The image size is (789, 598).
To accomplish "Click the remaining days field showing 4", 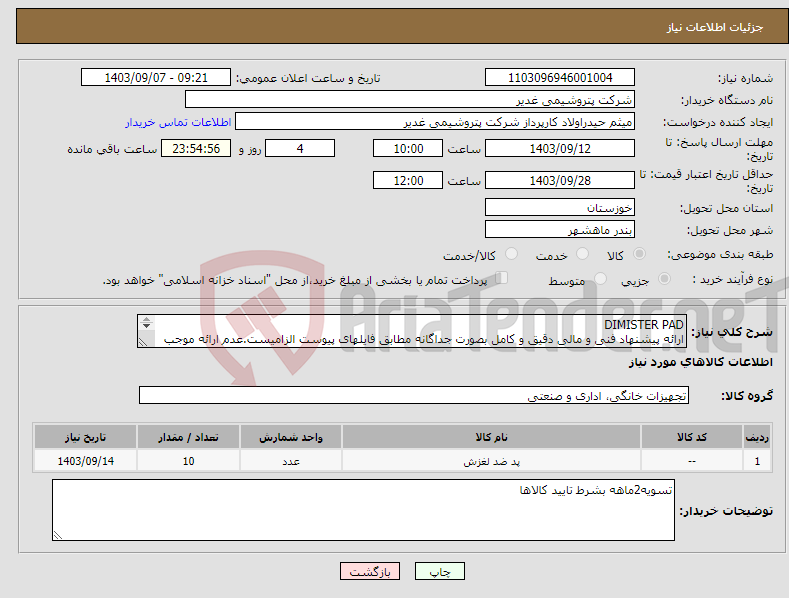I will [x=300, y=148].
